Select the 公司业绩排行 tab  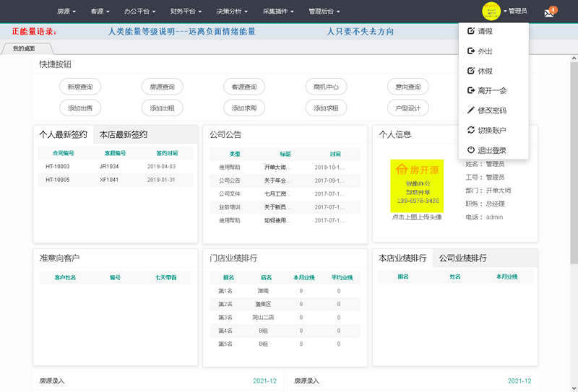(462, 258)
